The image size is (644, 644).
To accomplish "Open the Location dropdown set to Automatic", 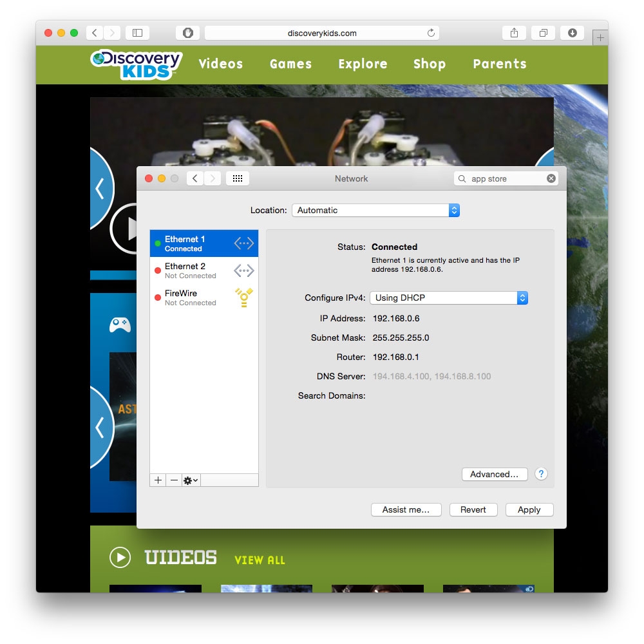I will 375,210.
